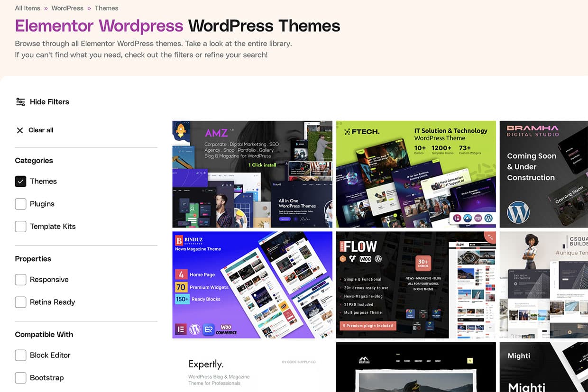Image resolution: width=588 pixels, height=392 pixels.
Task: Select the Retina Ready checkbox
Action: [x=20, y=302]
